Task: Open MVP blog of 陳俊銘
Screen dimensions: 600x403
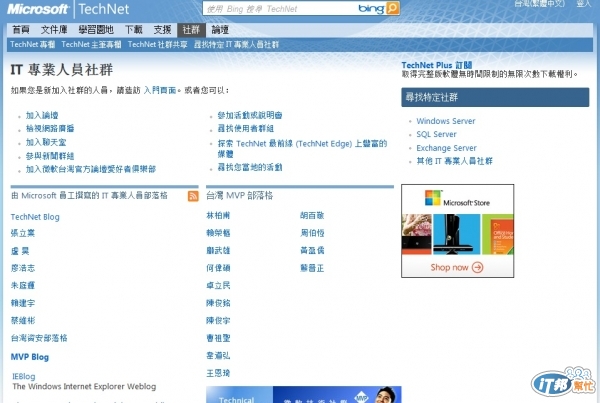Action: click(218, 303)
